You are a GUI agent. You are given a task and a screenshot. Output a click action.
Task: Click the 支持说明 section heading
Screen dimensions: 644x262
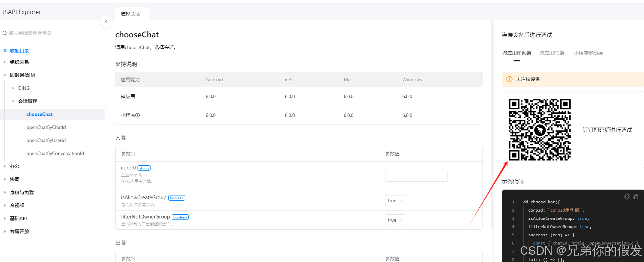[x=126, y=64]
